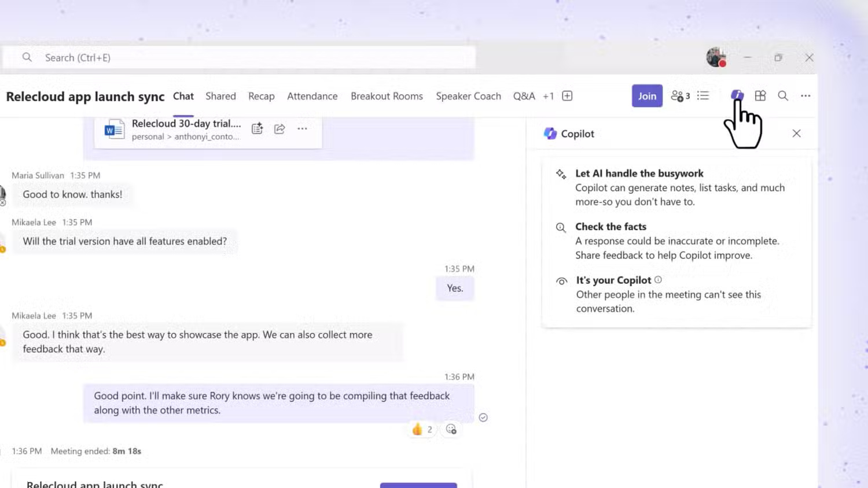Open the Relecloud 30-day trial file link
This screenshot has height=488, width=868.
pyautogui.click(x=186, y=123)
